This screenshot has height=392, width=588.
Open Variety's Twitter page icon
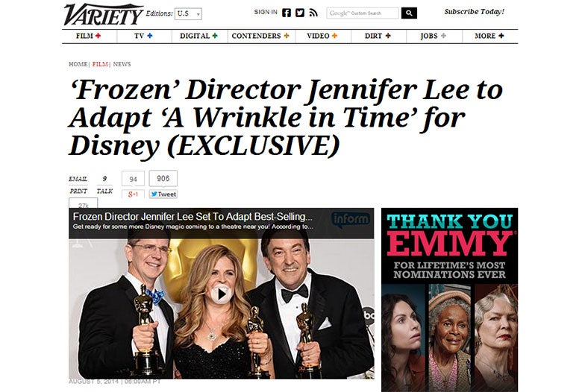300,13
